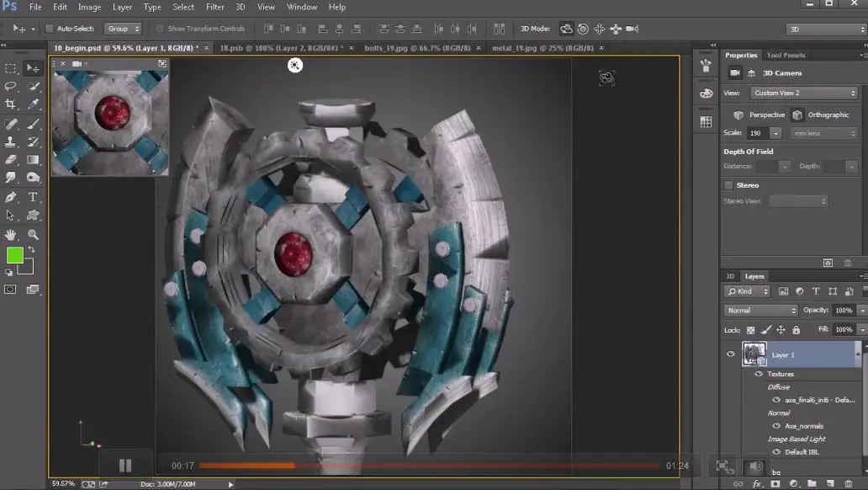Screen dimensions: 868x490
Task: Click the Orthographic camera button
Action: click(797, 115)
